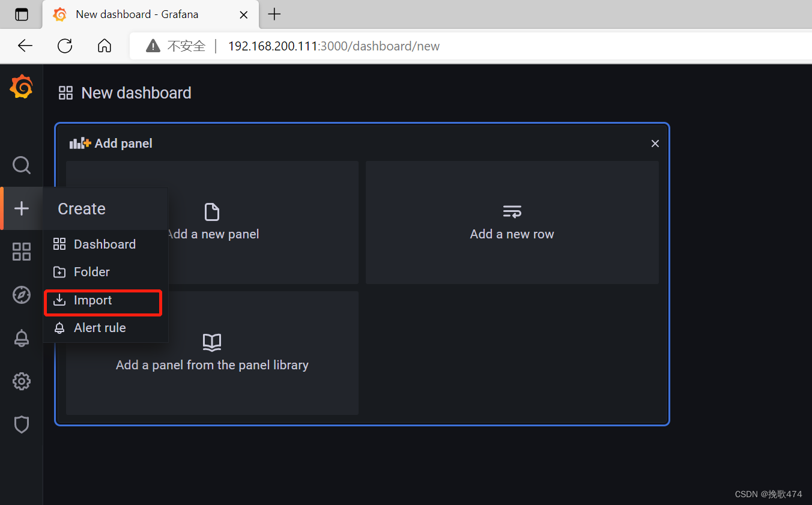This screenshot has width=812, height=505.
Task: Open the Dashboards sidebar icon
Action: coord(22,252)
